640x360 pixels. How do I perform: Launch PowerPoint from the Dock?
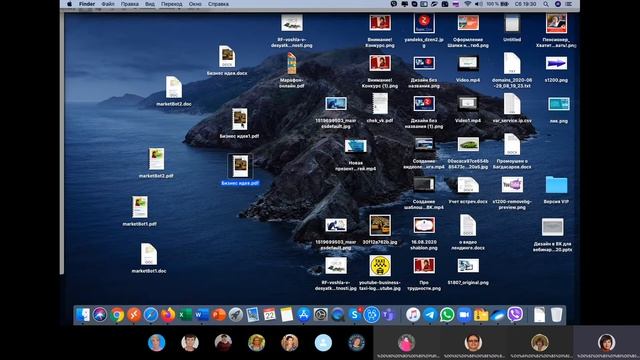click(219, 315)
